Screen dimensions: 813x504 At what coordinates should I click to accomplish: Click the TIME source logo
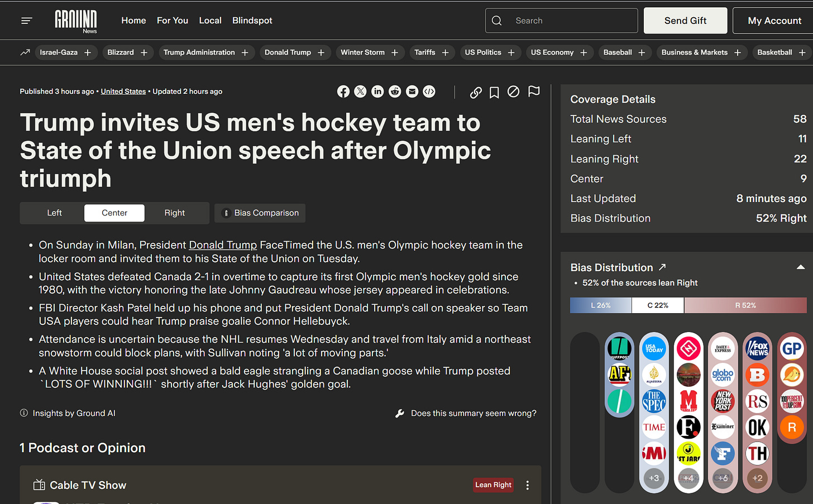click(654, 427)
